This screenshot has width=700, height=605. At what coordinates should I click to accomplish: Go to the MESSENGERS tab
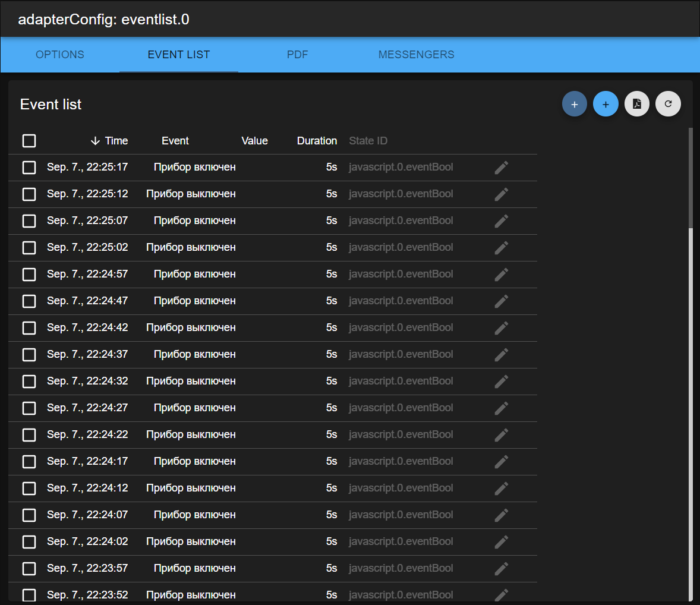click(x=416, y=55)
